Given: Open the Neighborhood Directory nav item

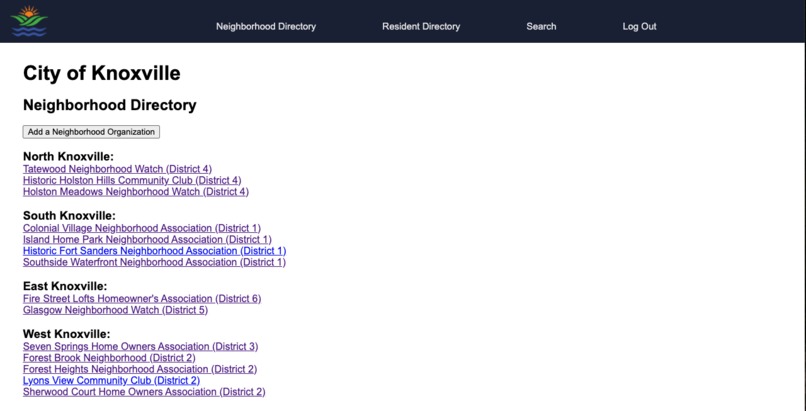Looking at the screenshot, I should point(266,26).
